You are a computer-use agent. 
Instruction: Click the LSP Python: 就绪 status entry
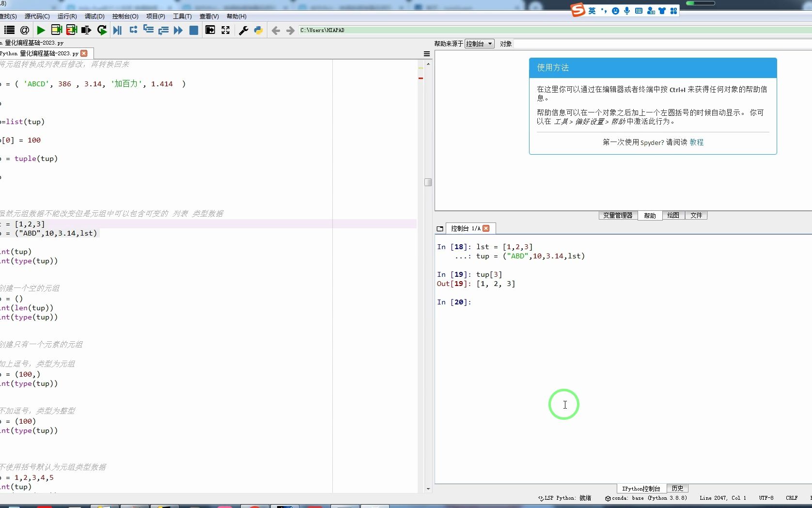(x=565, y=498)
